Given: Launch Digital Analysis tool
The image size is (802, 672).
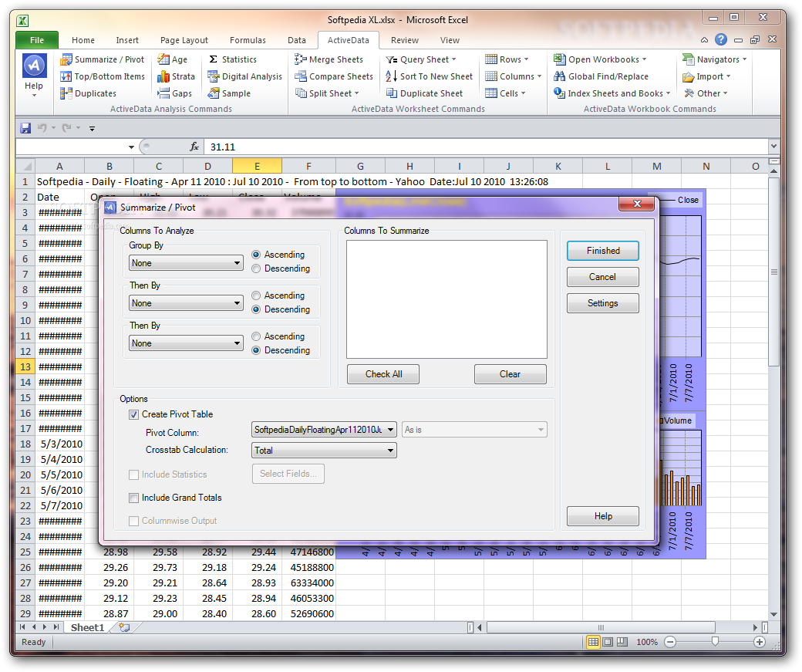Looking at the screenshot, I should 244,76.
